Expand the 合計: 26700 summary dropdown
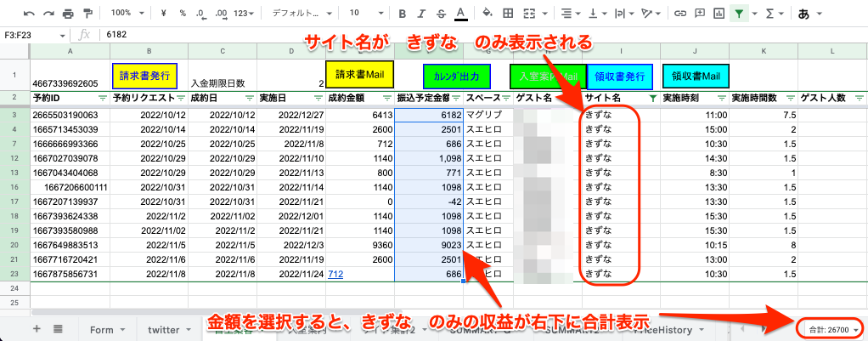The width and height of the screenshot is (868, 341). (831, 329)
